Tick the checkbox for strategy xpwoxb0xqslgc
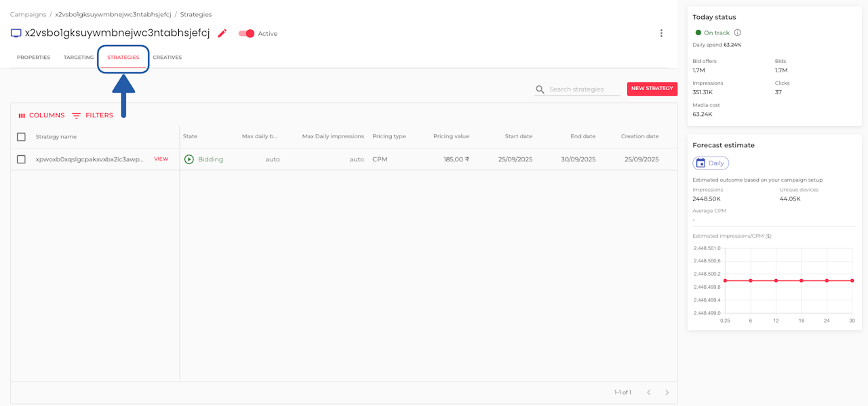Screen dimensions: 868x406 [x=21, y=159]
